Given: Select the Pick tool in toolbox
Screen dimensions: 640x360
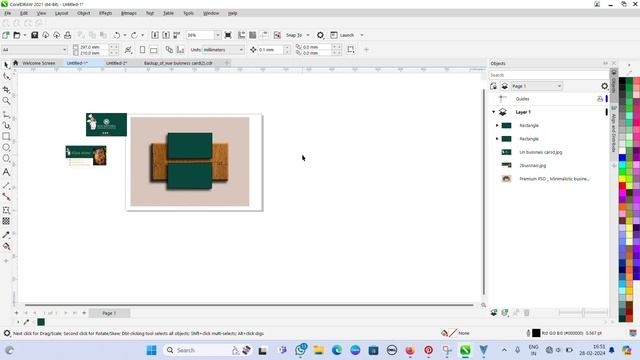Looking at the screenshot, I should tap(6, 65).
